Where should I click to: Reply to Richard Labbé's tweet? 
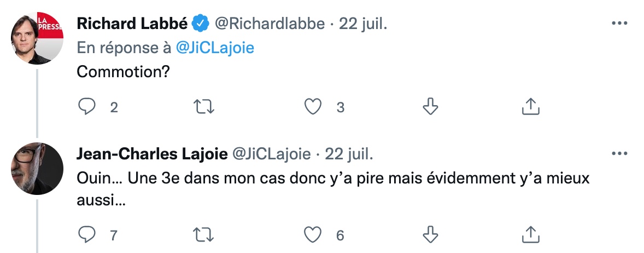click(x=87, y=107)
